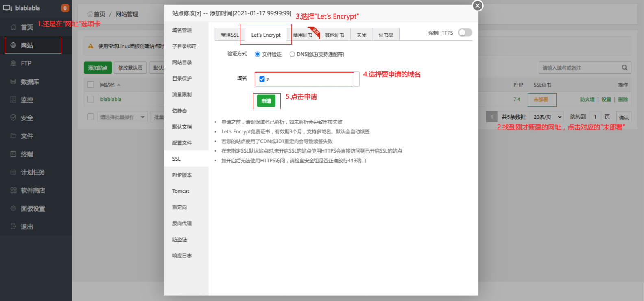Open the 请选择批量操作 dropdown
Image resolution: width=644 pixels, height=301 pixels.
122,117
